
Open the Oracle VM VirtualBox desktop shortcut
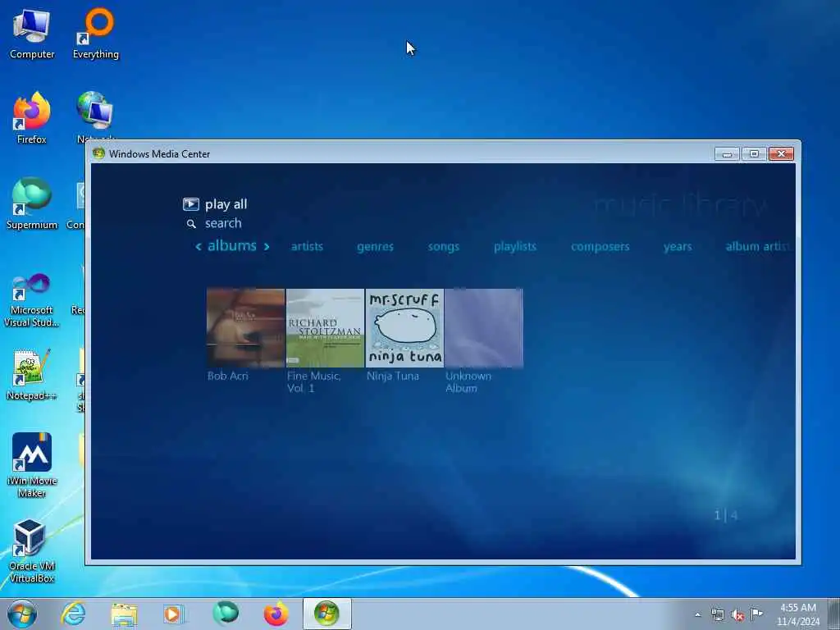tap(32, 550)
